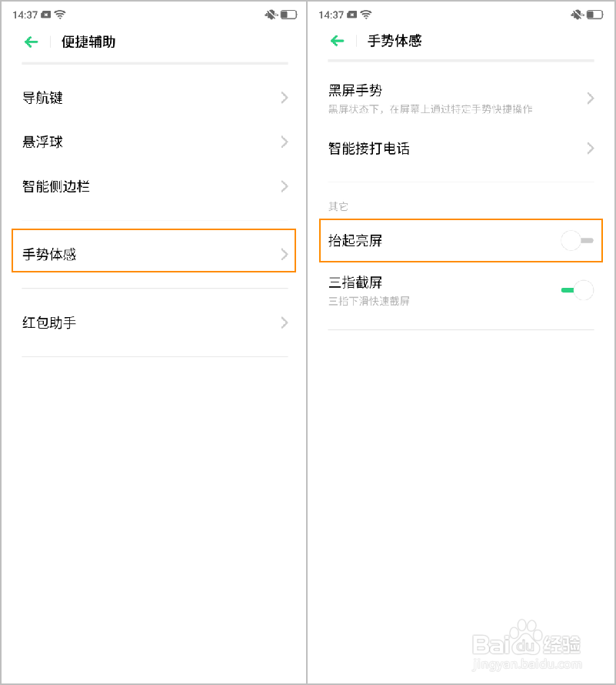Open the 红包助手 menu entry
The image size is (616, 685).
[x=154, y=322]
